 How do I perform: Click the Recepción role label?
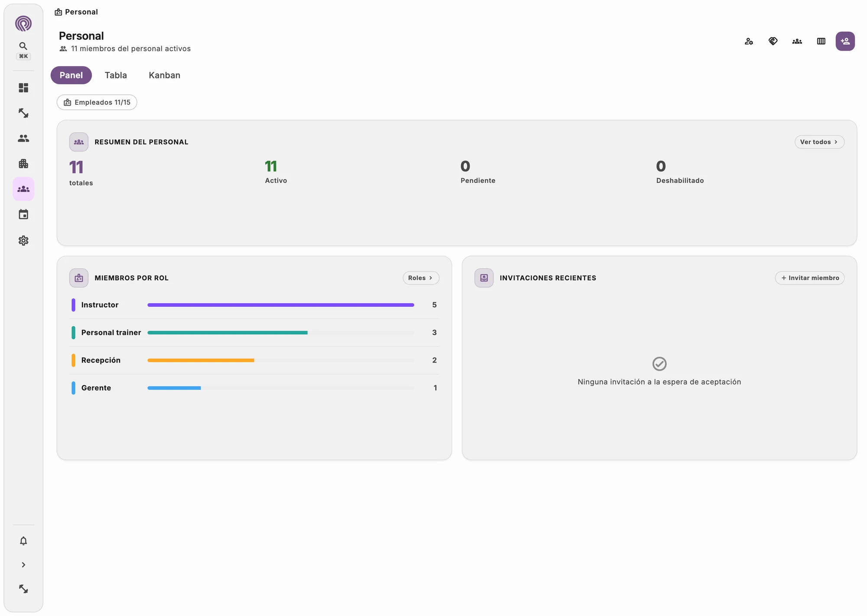pos(101,360)
